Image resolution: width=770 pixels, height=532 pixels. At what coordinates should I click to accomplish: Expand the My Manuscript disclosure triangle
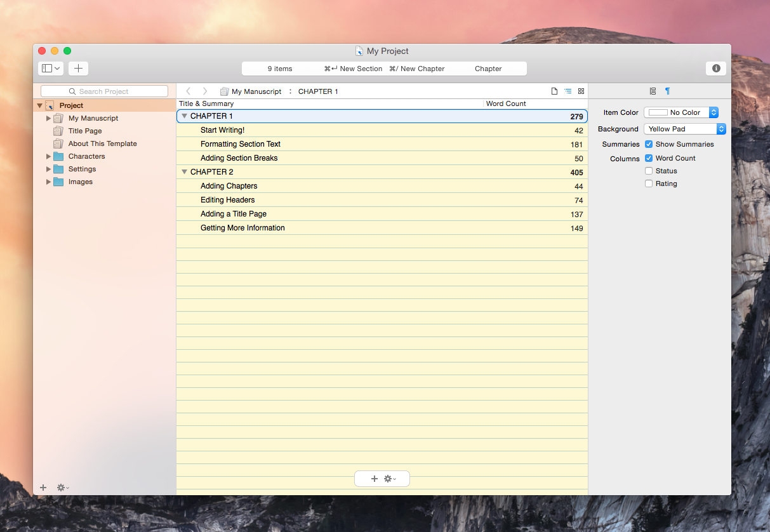click(x=48, y=118)
